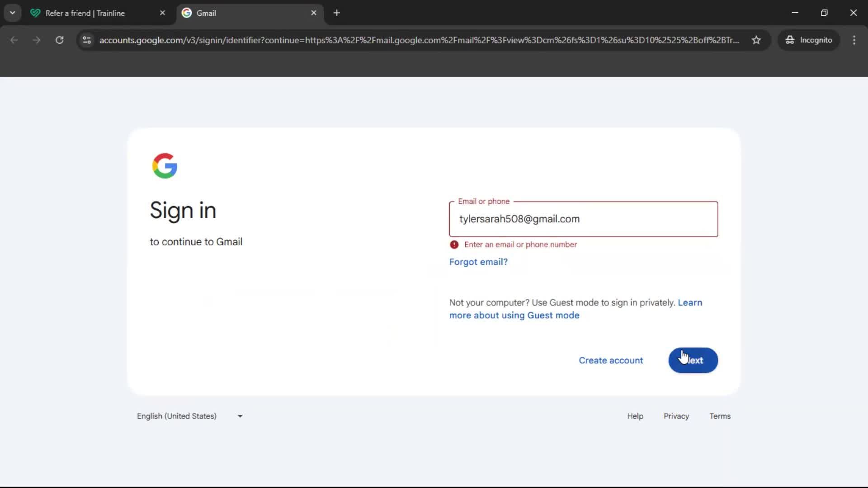Open Chrome's three-dot menu
This screenshot has height=488, width=868.
coord(854,40)
